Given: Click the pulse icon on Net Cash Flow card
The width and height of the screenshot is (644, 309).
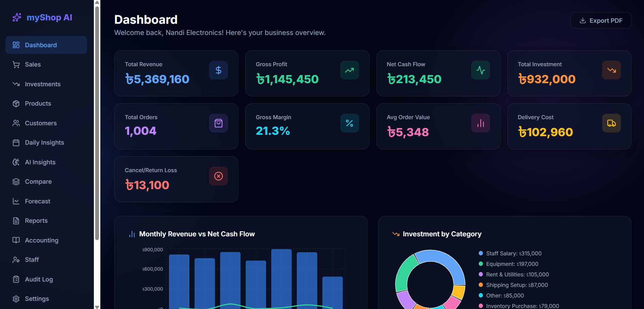Looking at the screenshot, I should pyautogui.click(x=480, y=70).
